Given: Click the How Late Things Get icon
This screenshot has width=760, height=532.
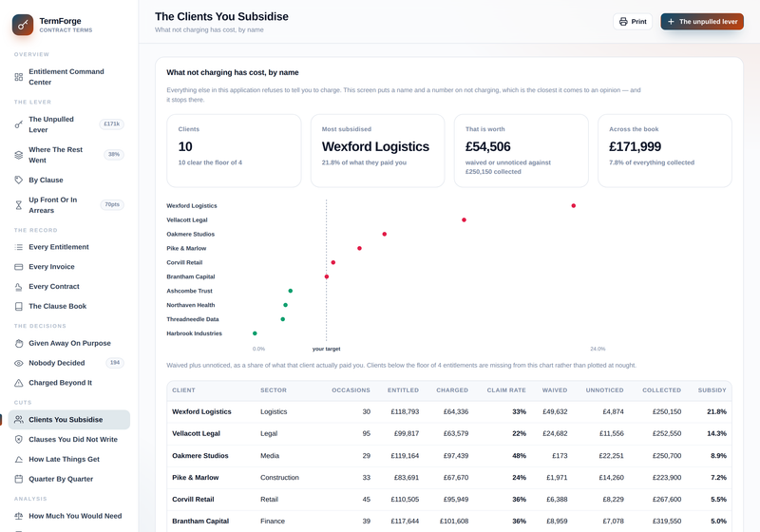Looking at the screenshot, I should 18,459.
